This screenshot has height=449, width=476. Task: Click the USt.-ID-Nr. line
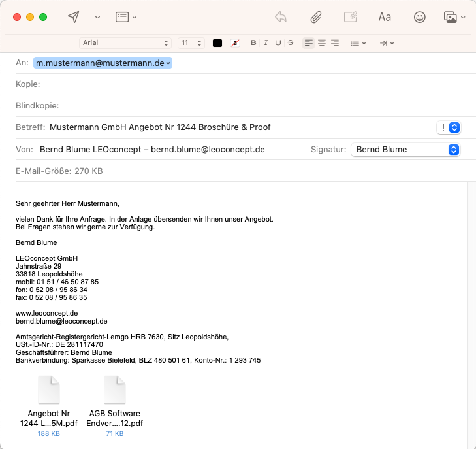point(59,344)
